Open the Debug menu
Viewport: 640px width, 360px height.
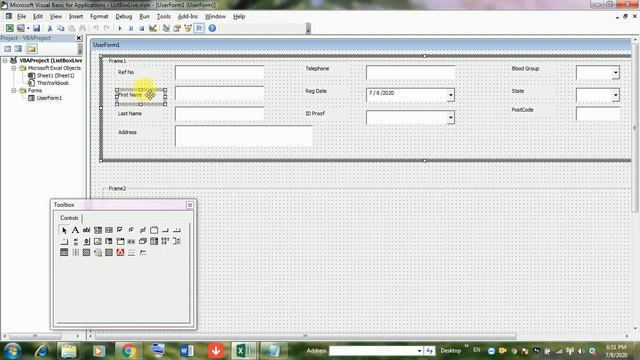[124, 17]
